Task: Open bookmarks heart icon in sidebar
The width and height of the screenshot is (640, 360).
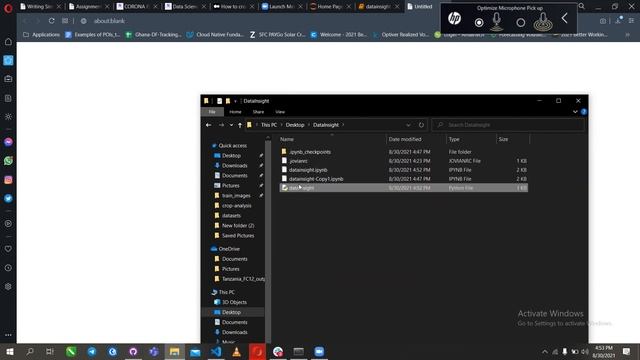Action: [8, 249]
